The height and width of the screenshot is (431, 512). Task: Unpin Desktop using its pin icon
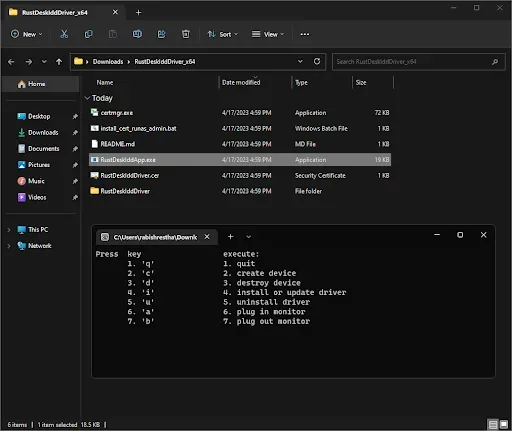[x=75, y=116]
